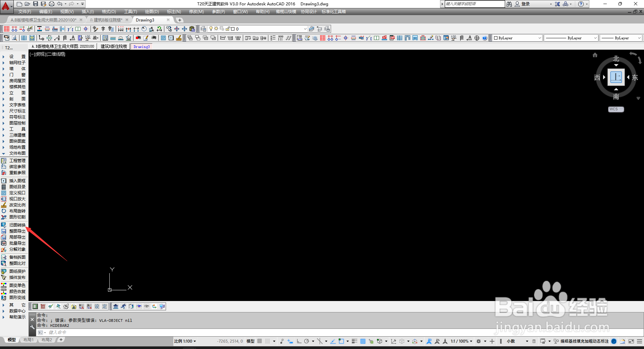Click the keyword search input field

tap(475, 4)
